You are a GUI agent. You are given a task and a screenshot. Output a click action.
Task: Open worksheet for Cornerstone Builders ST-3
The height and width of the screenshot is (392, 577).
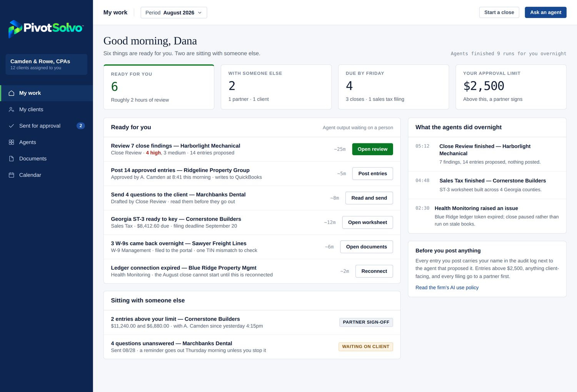tap(368, 223)
